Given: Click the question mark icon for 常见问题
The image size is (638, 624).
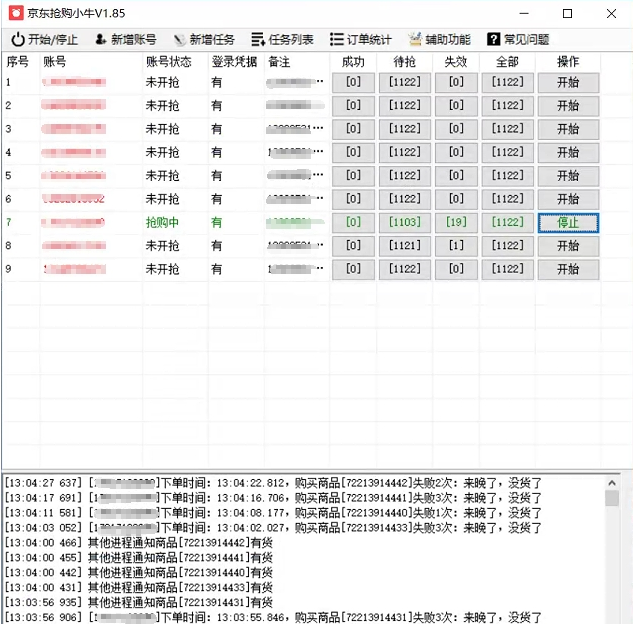Looking at the screenshot, I should (493, 40).
